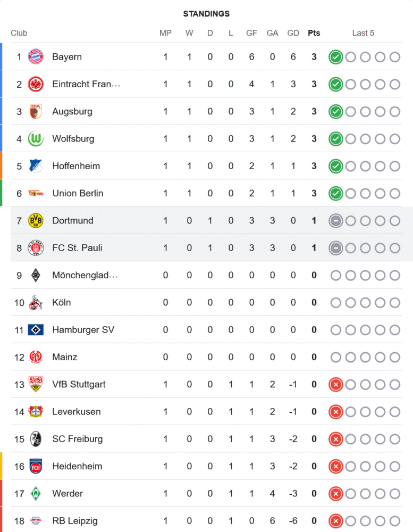Click the Pts column header

(x=314, y=33)
